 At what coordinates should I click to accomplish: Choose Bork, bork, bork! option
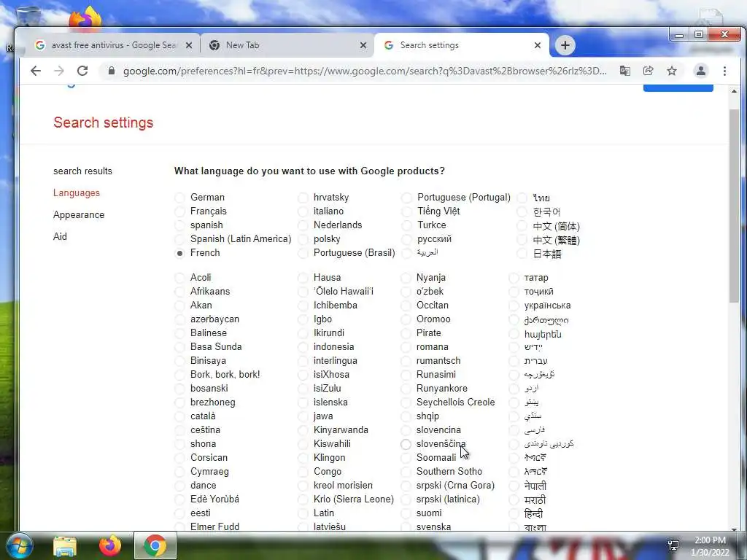coord(179,375)
